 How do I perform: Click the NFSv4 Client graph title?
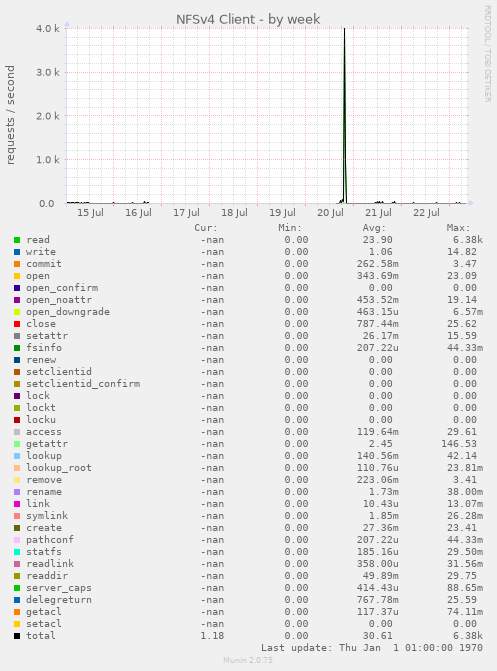(x=248, y=19)
